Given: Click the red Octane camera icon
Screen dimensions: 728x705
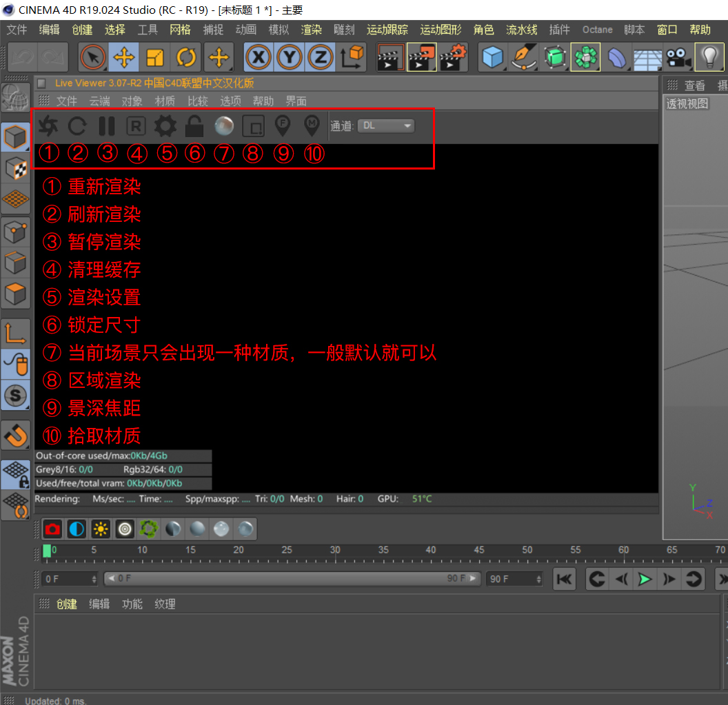Looking at the screenshot, I should 52,529.
